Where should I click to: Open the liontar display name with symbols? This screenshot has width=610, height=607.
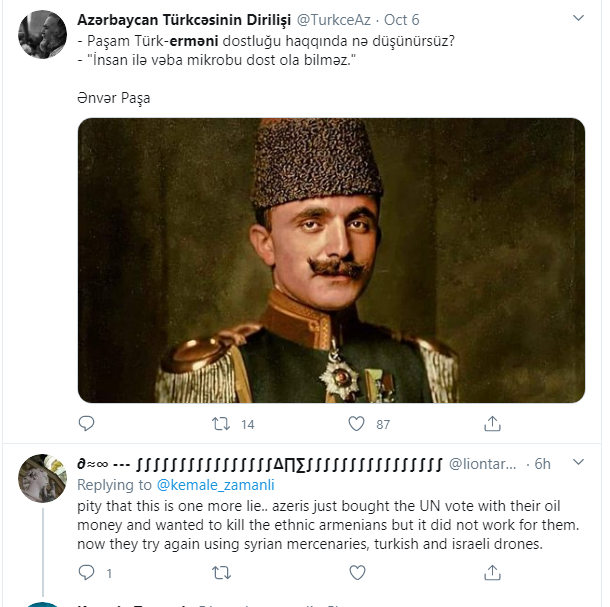[x=260, y=464]
